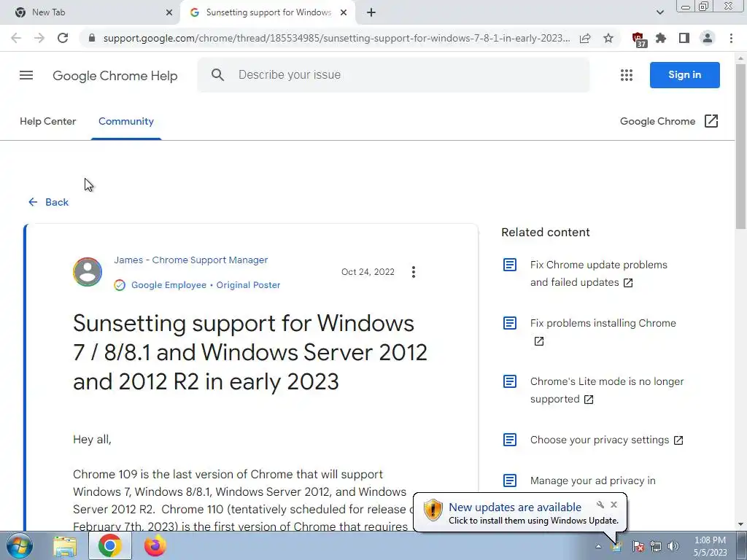Toggle the browser side panel
This screenshot has width=747, height=560.
[x=684, y=38]
